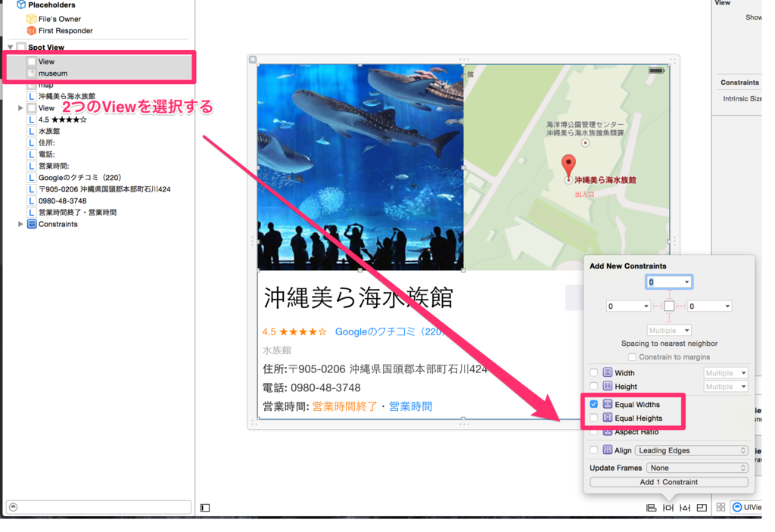Viewport: 775px width, 532px height.
Task: Enable the Height constraint checkbox
Action: pyautogui.click(x=593, y=386)
